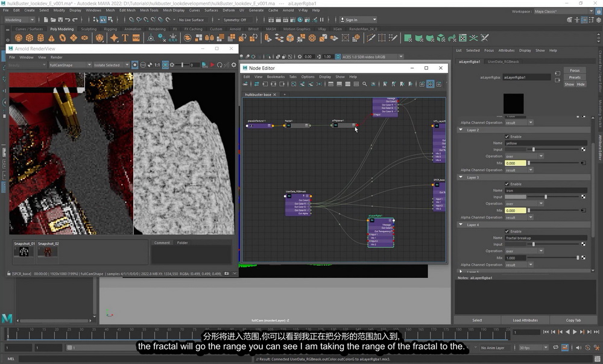Viewport: 603px width, 364px height.
Task: Switch to the Arnold shelf tab
Action: click(x=235, y=29)
